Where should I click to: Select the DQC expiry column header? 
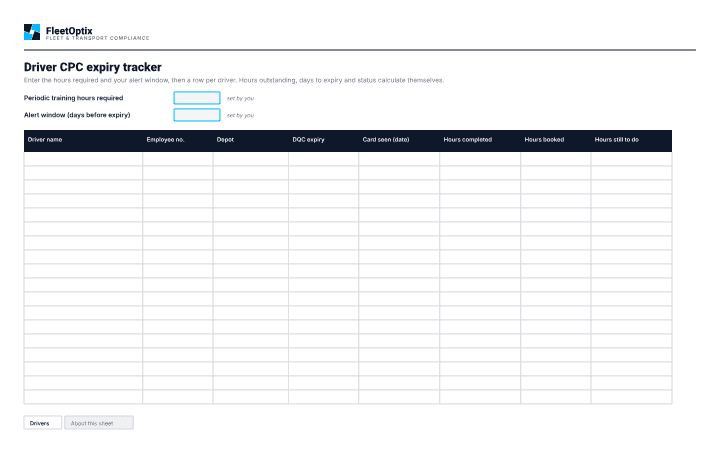click(x=324, y=140)
